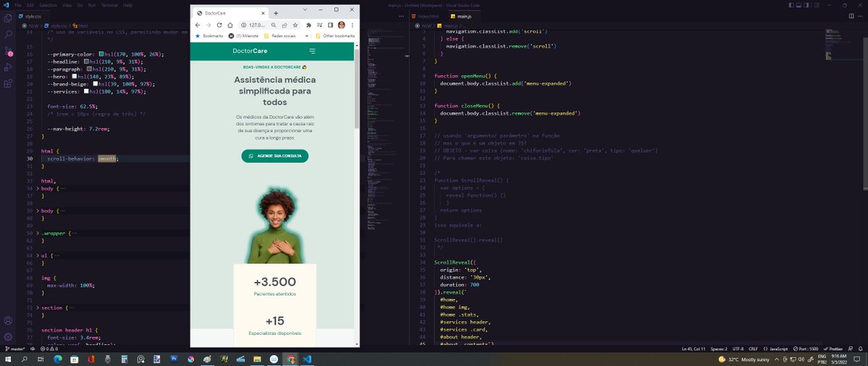Click the zoom magnifier icon in Chrome's address bar
The width and height of the screenshot is (868, 366).
(x=274, y=25)
